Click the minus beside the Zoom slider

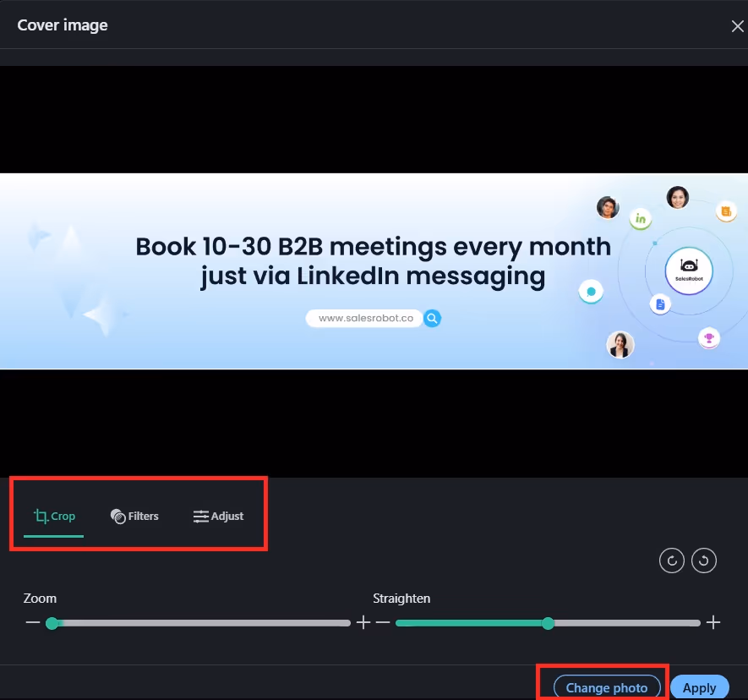coord(33,622)
